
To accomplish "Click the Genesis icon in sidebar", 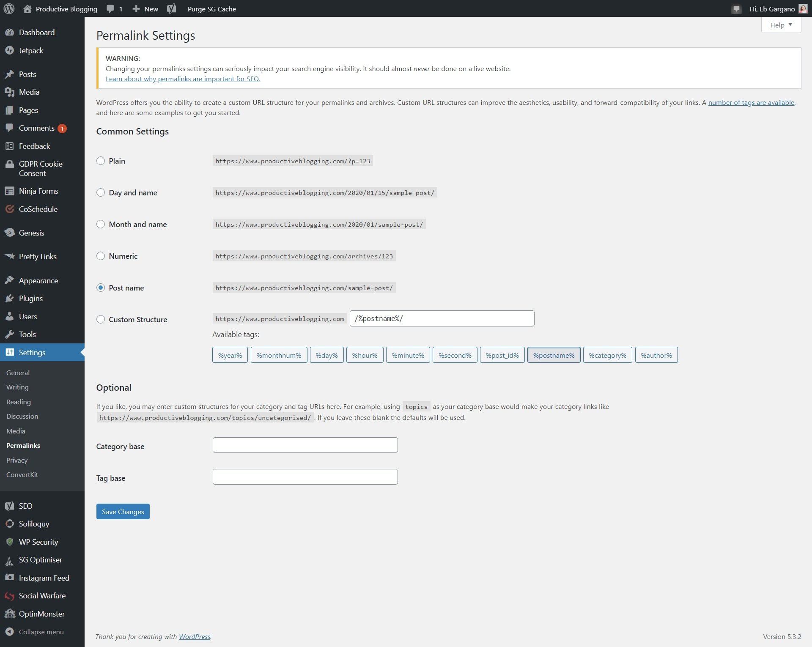I will pyautogui.click(x=10, y=233).
